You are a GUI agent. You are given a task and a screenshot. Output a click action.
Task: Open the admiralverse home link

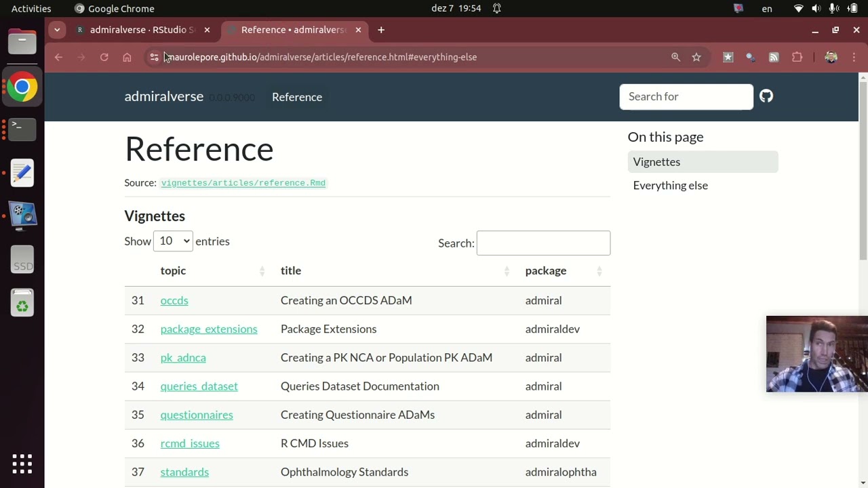[x=164, y=96]
